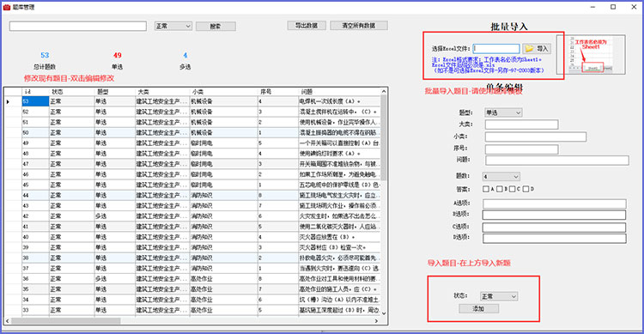Check answer option D checkbox
Image resolution: width=644 pixels, height=334 pixels.
[526, 189]
